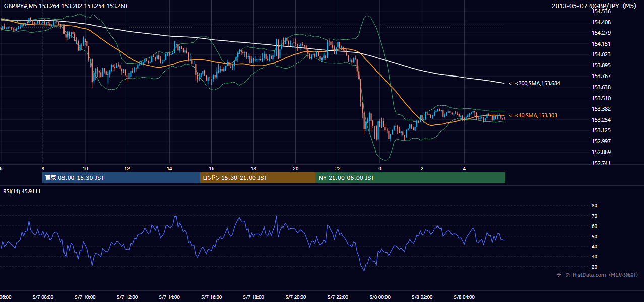Viewport: 644px width, 302px height.
Task: Click RSI scale value 30
Action: point(594,257)
